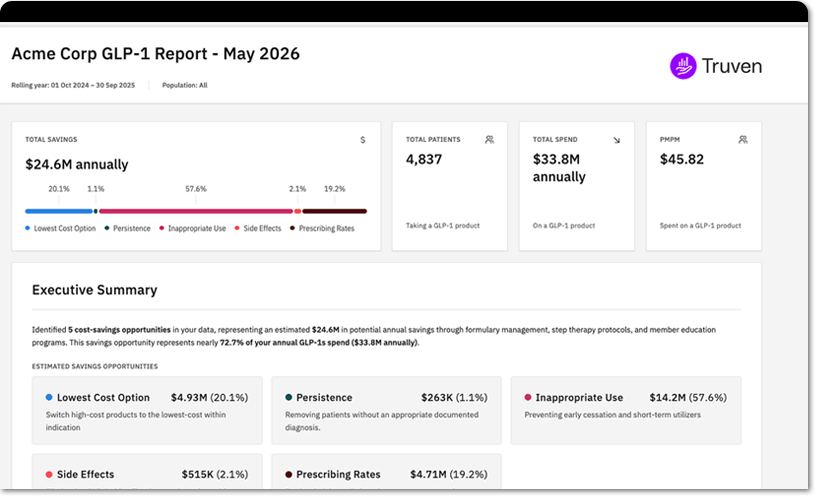
Task: Click the "$515K (2.1%)" value
Action: [x=215, y=474]
